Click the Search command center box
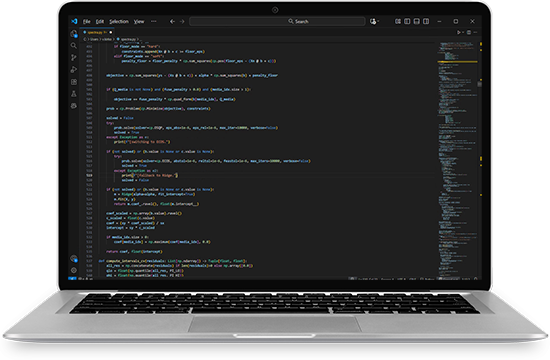The image size is (550, 360). (277, 21)
